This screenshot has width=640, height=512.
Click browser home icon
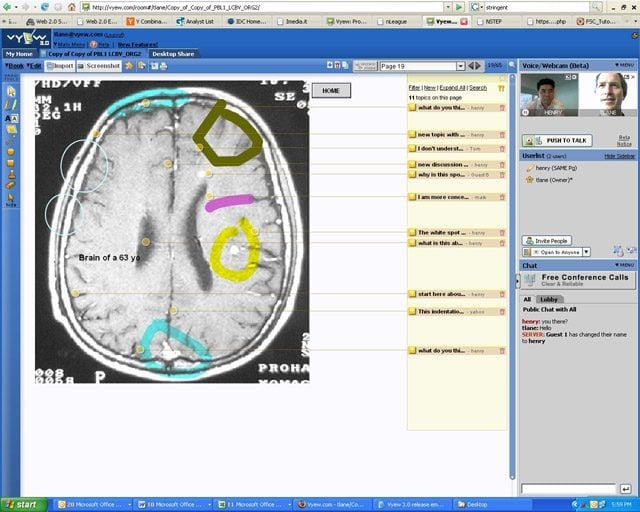[71, 7]
